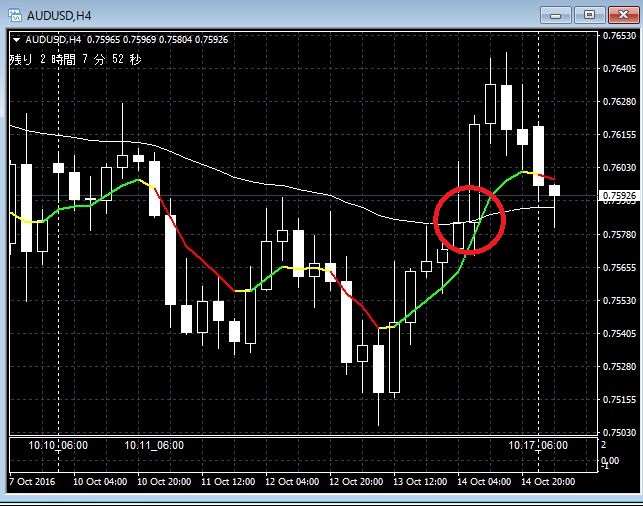
Task: Click the 12 Oct 04:00 time axis label
Action: pos(292,481)
